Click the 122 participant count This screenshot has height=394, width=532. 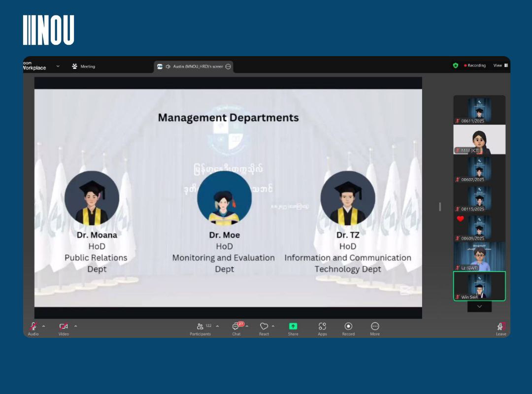(x=209, y=326)
